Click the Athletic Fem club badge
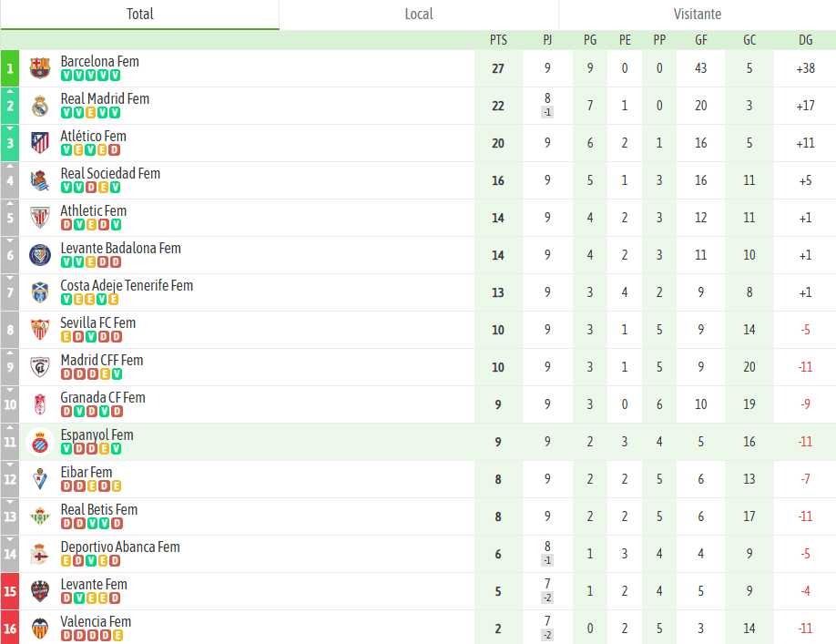Image resolution: width=836 pixels, height=644 pixels. 40,218
